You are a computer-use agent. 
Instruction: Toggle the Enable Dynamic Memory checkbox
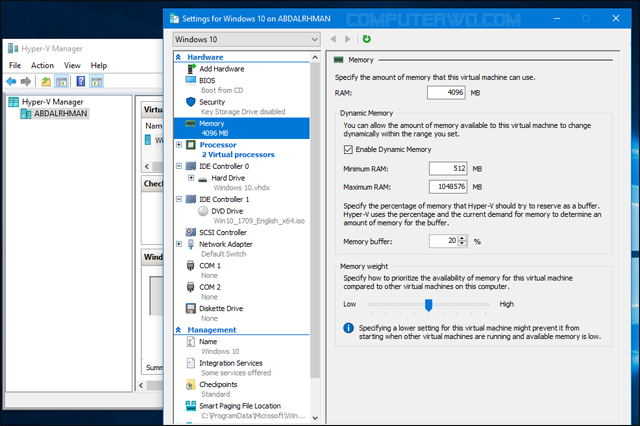pyautogui.click(x=348, y=149)
